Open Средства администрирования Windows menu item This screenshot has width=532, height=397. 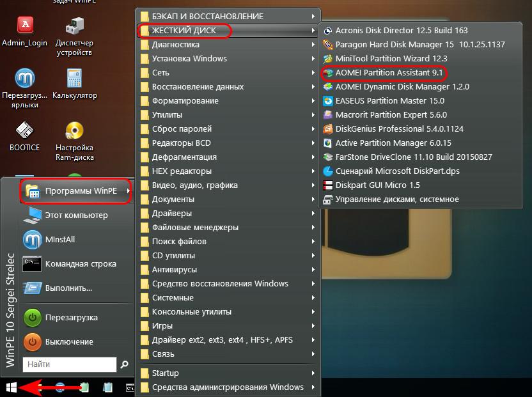[x=228, y=387]
